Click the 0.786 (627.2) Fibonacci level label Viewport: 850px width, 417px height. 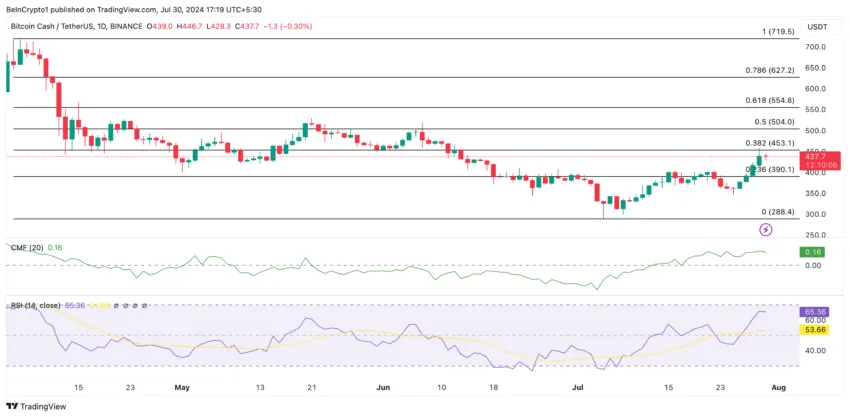pyautogui.click(x=770, y=71)
